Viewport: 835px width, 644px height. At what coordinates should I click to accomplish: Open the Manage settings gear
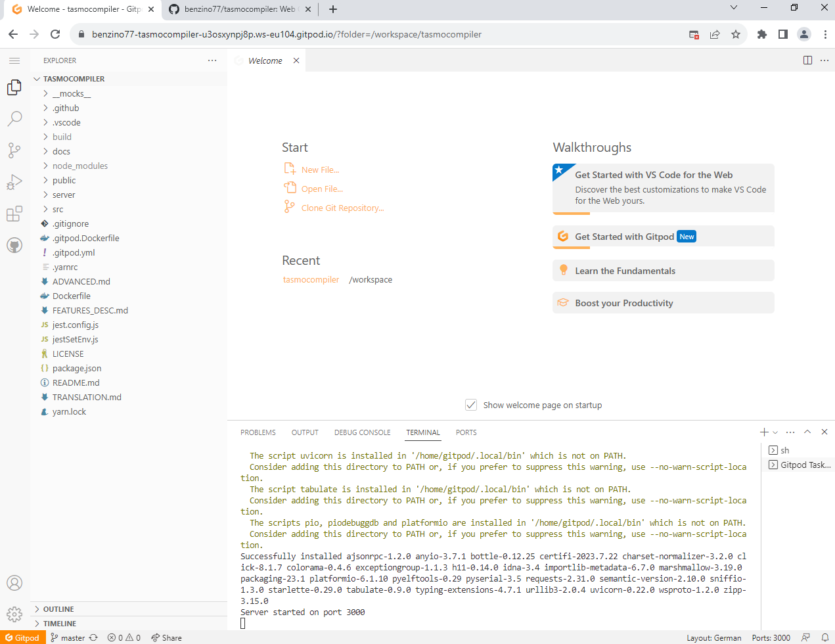pos(14,614)
